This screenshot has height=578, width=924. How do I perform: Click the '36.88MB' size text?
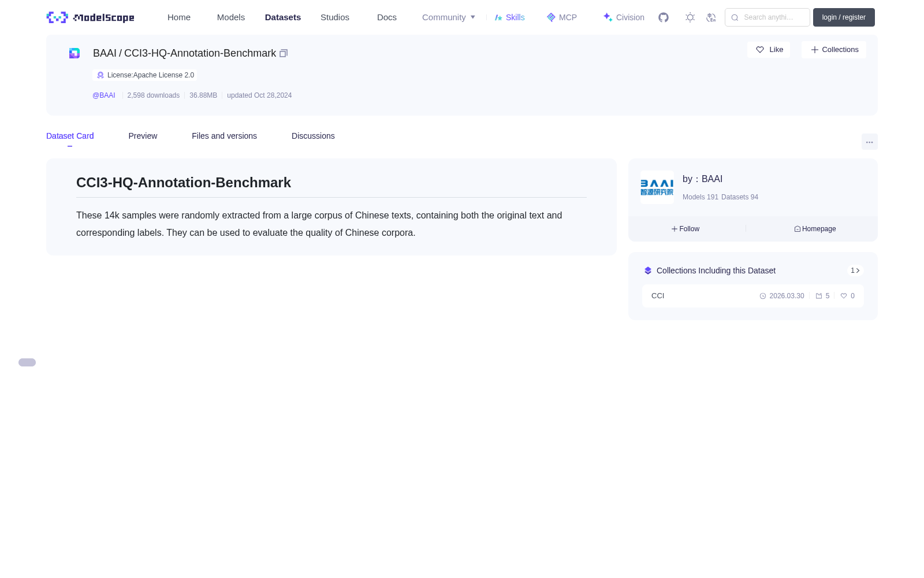(203, 95)
